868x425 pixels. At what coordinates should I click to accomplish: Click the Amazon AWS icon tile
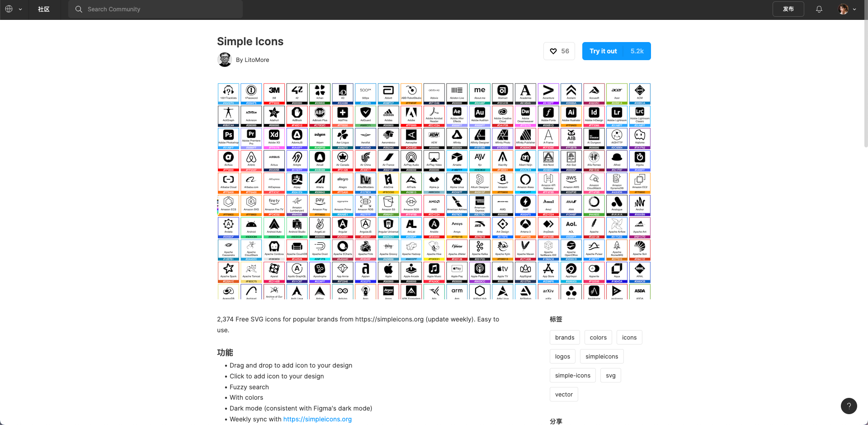[571, 183]
